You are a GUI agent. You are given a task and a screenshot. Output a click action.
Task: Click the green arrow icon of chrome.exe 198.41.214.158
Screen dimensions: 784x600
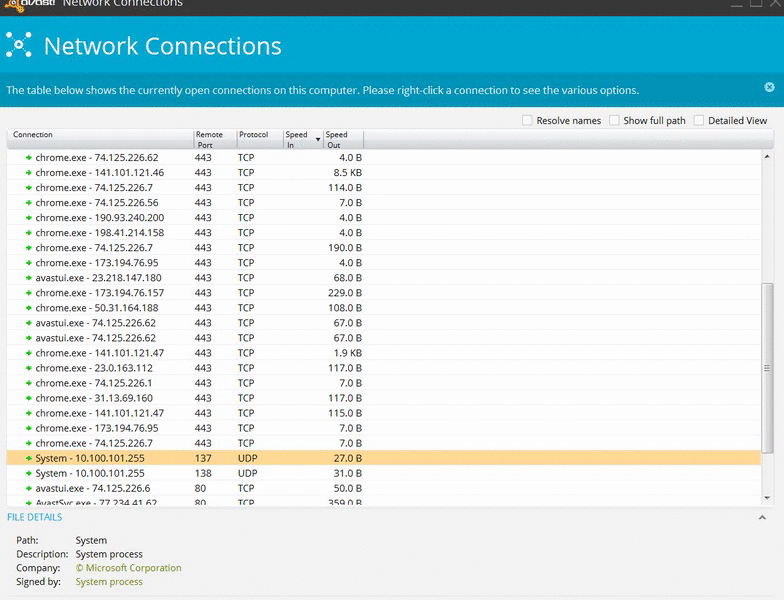[x=28, y=232]
